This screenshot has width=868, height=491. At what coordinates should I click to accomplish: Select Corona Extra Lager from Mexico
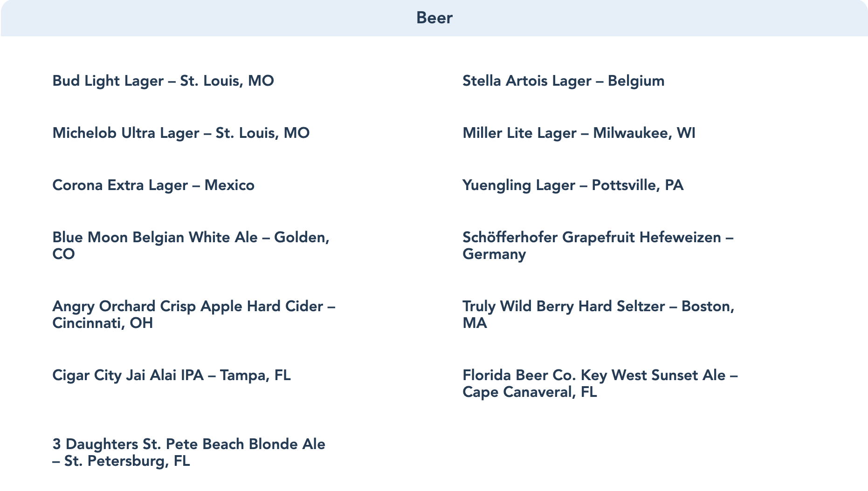(153, 185)
